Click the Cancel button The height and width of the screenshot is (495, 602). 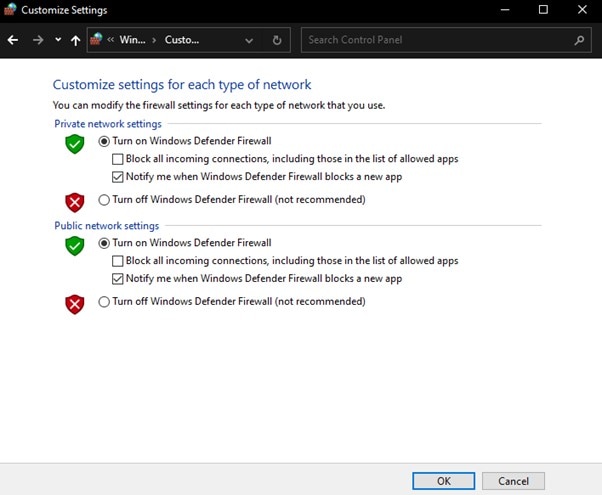(x=513, y=480)
